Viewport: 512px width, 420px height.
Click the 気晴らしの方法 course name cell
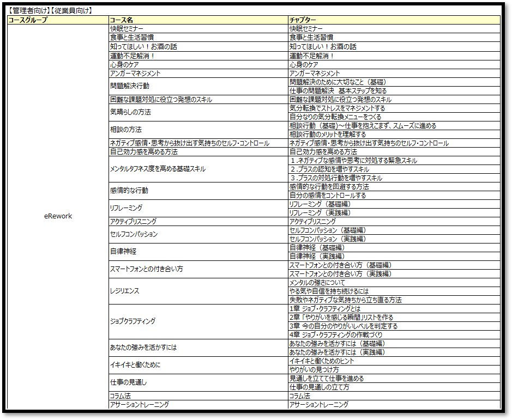(x=130, y=112)
